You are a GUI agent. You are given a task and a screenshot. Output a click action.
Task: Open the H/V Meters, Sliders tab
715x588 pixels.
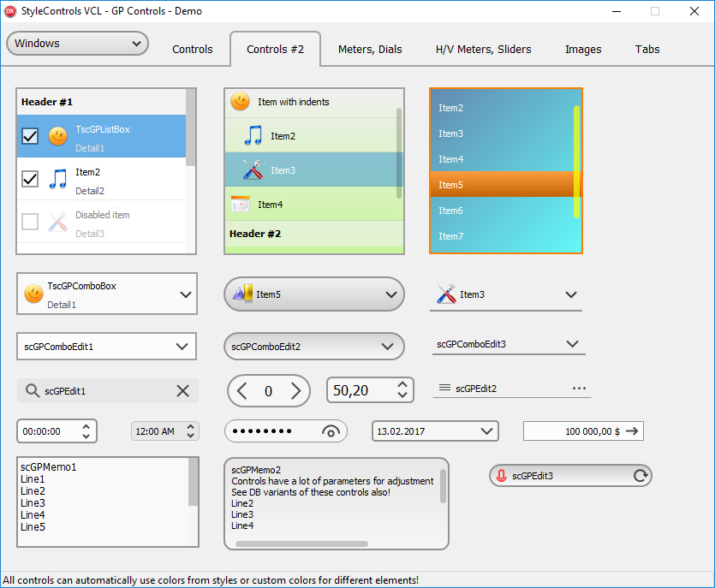[x=483, y=50]
